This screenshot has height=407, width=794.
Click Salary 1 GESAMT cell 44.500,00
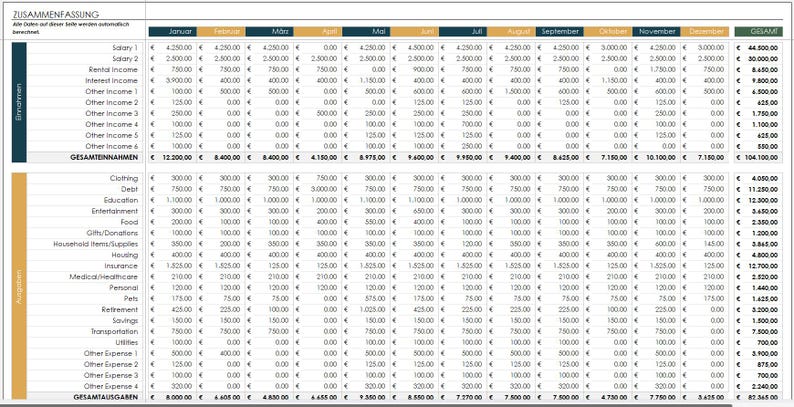pos(759,48)
